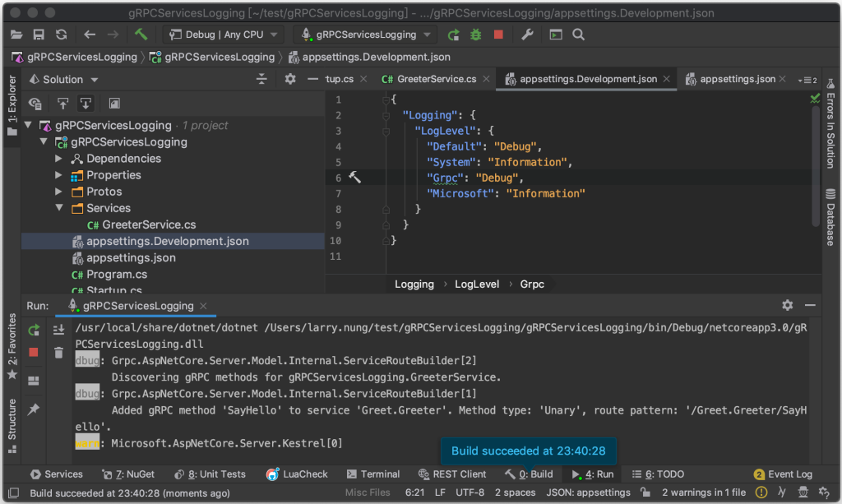The width and height of the screenshot is (842, 504).
Task: Open the REST Client tool window
Action: [452, 474]
